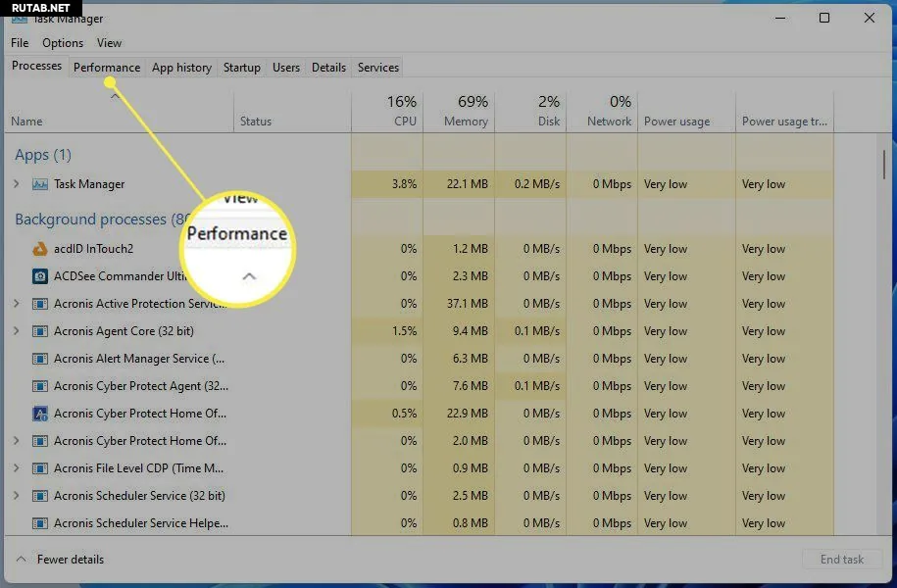Click the ACDSee Commander Ultimate icon

point(40,276)
